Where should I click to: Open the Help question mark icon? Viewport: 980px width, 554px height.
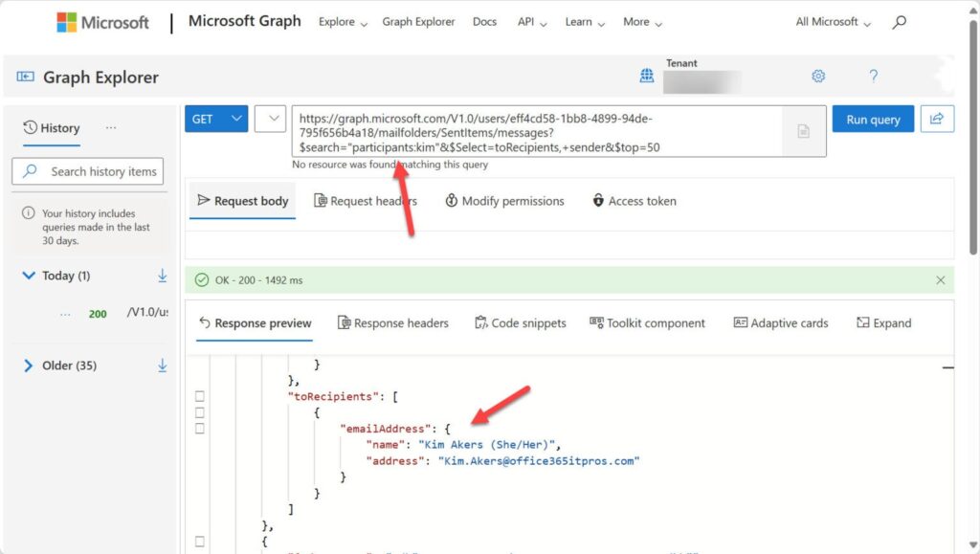[873, 77]
